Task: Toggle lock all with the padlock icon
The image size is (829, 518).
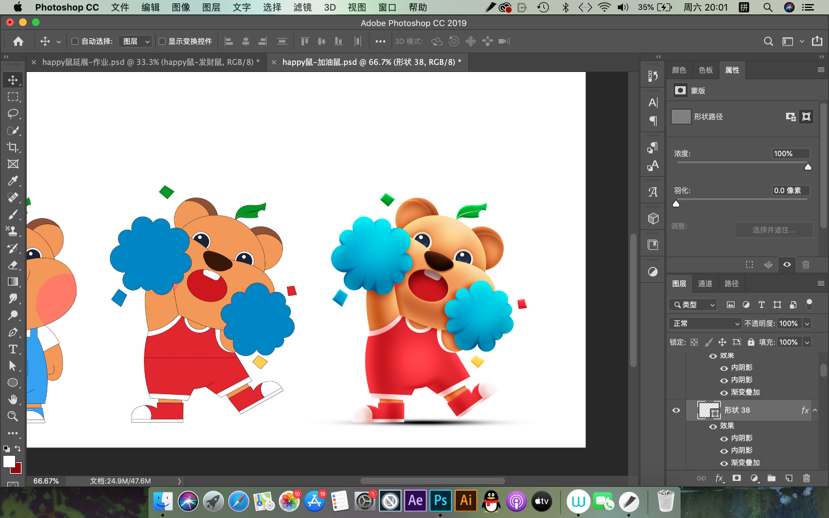Action: (751, 342)
